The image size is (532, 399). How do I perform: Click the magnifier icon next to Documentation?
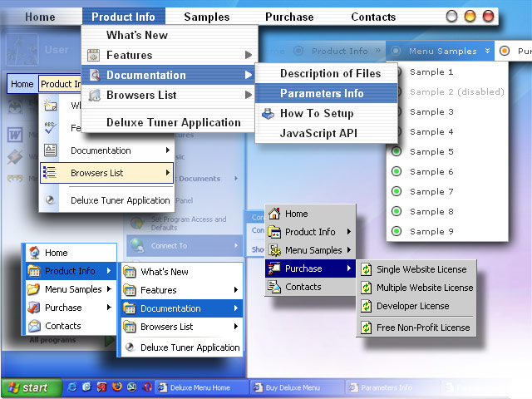(95, 75)
